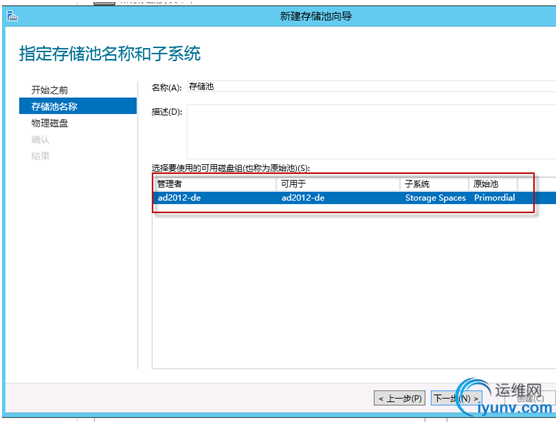Click the Primordial pool cell
Image resolution: width=558 pixels, height=424 pixels.
pos(495,198)
